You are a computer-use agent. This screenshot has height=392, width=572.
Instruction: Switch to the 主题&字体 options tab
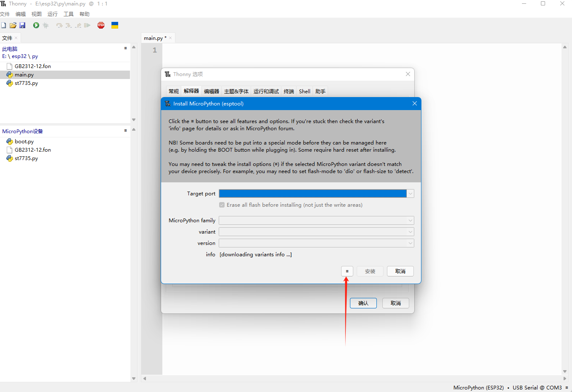(236, 91)
